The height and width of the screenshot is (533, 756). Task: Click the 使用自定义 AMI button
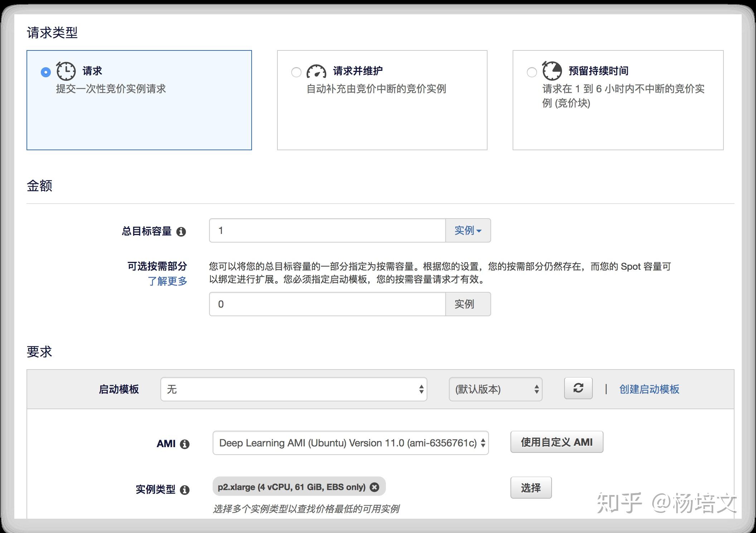click(557, 442)
